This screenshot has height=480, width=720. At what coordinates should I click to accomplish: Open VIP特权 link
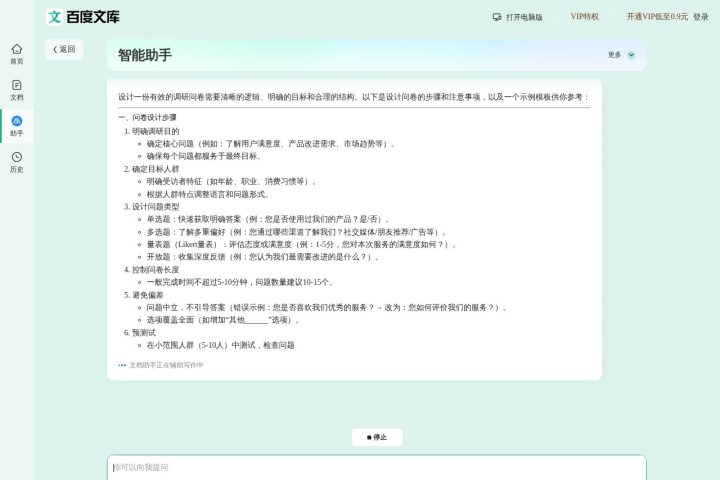click(585, 17)
